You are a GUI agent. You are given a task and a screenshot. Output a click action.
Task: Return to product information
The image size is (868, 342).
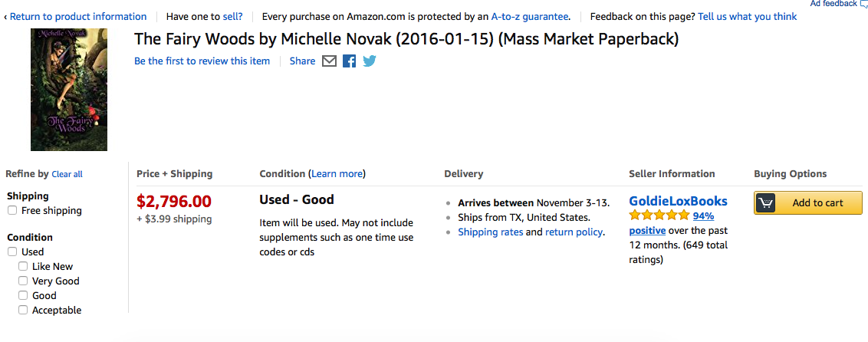[77, 16]
